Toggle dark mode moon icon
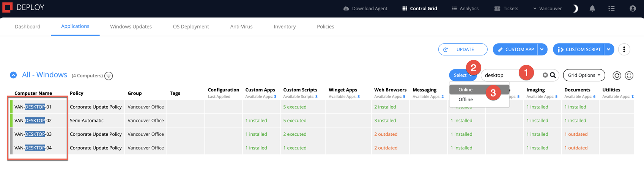 pos(575,8)
